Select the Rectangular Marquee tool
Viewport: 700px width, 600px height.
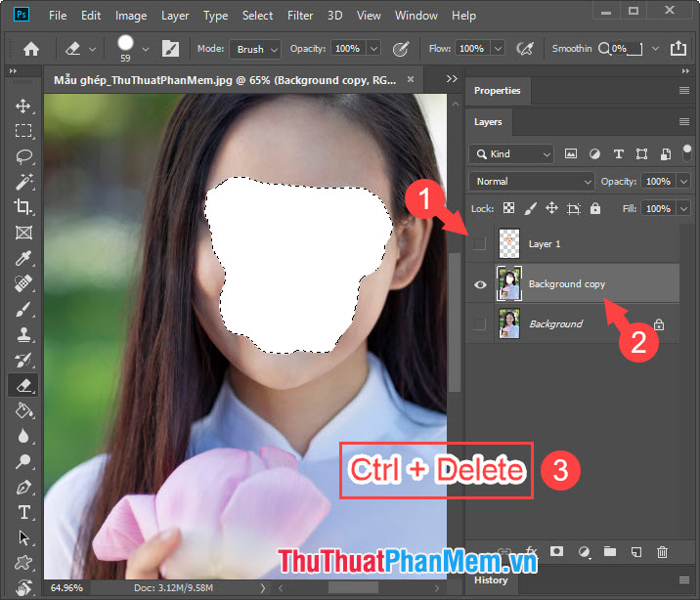(x=23, y=131)
